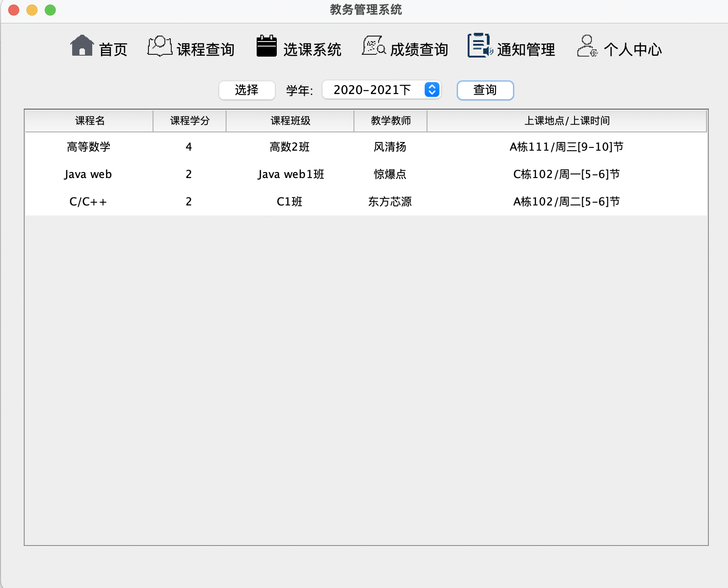
Task: Click teacher 风清扬 cell
Action: point(390,147)
